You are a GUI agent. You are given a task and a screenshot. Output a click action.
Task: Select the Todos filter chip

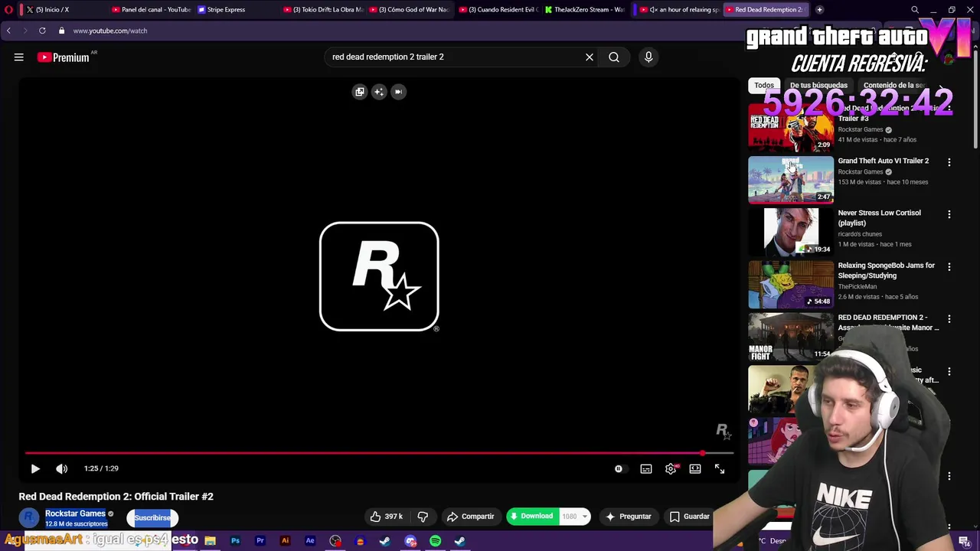764,85
